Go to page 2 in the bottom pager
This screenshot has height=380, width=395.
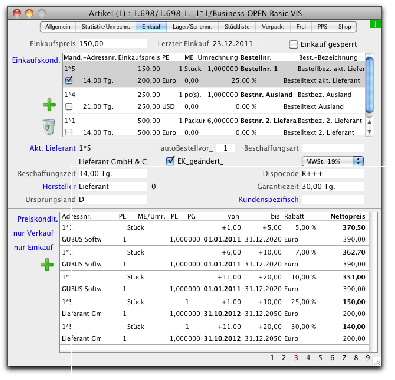[283, 357]
